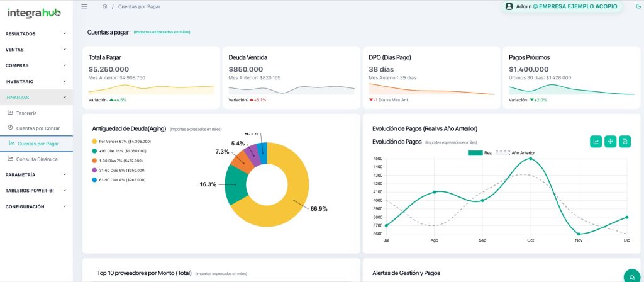Image resolution: width=644 pixels, height=282 pixels.
Task: Toggle the hamburger sidebar menu icon
Action: 85,6
